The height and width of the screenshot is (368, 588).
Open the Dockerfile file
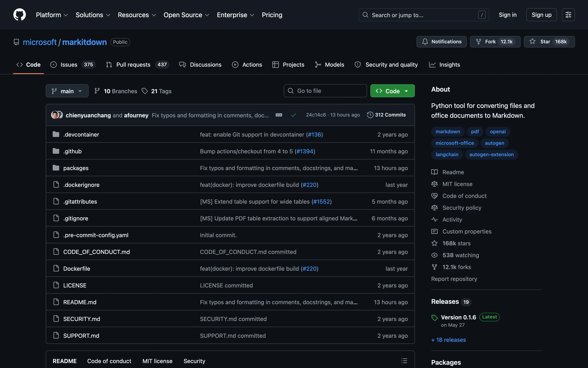[77, 268]
